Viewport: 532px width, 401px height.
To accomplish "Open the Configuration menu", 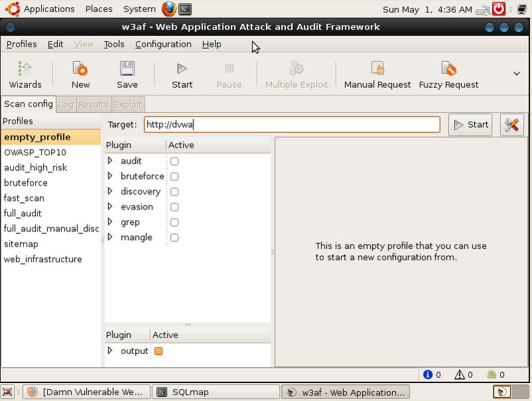I will point(163,44).
